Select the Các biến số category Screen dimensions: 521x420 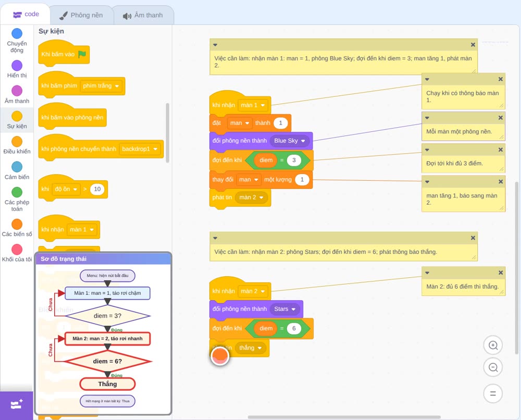pos(17,228)
